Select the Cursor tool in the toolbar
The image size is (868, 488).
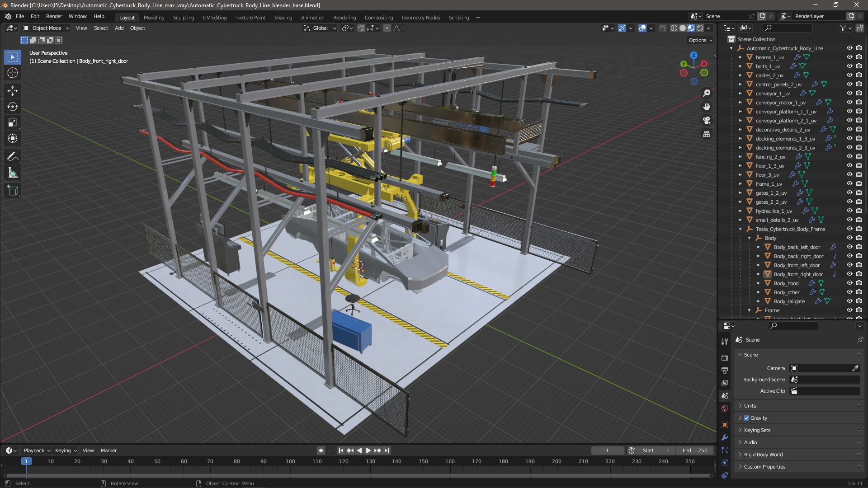point(13,73)
